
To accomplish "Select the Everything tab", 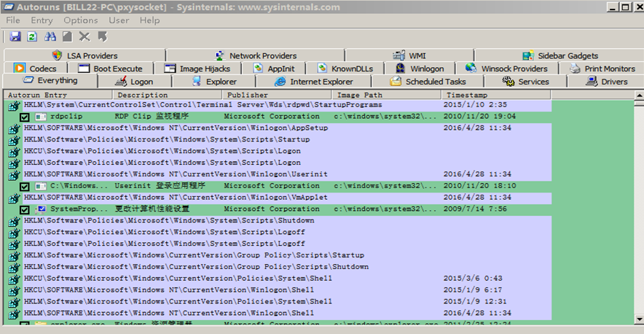I will pyautogui.click(x=50, y=81).
